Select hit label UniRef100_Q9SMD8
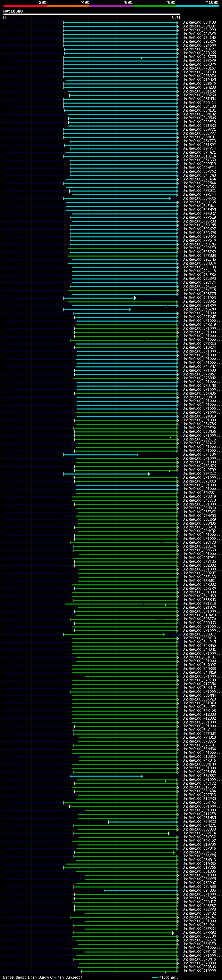 click(199, 772)
